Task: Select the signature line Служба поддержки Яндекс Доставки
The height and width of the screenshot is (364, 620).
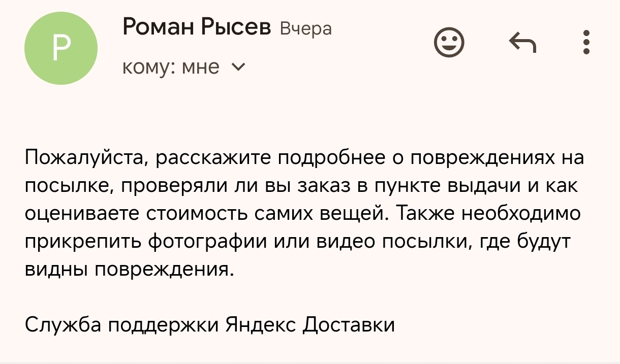Action: 210,324
